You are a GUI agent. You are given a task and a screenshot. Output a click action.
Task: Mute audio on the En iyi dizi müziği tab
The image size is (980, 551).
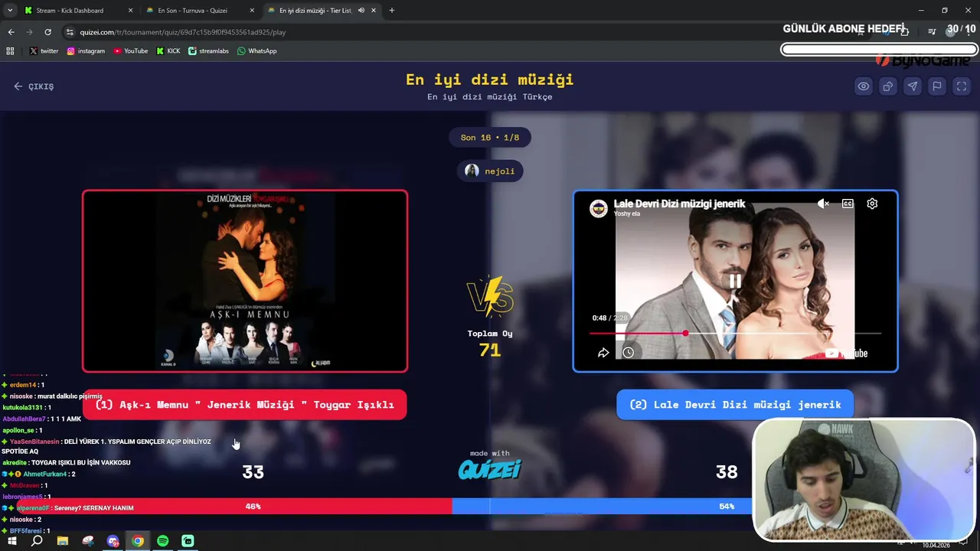coord(361,11)
